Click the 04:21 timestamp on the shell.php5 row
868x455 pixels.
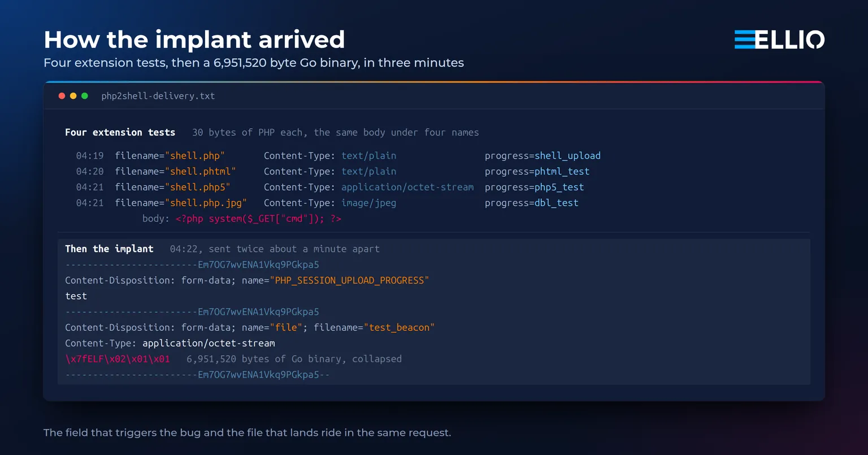click(90, 187)
